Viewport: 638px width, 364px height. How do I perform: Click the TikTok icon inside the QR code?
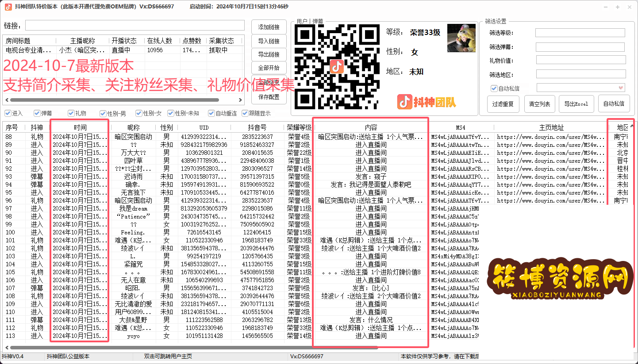click(x=337, y=66)
